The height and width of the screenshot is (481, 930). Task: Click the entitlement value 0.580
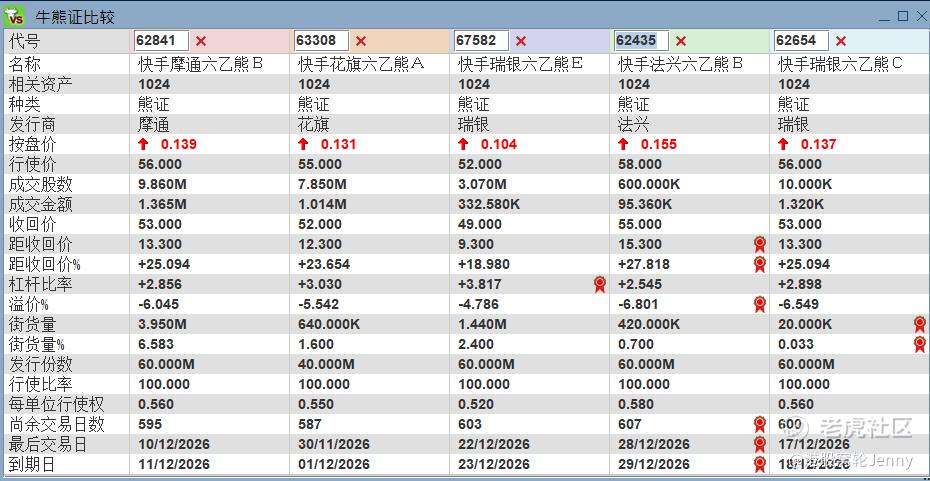635,404
